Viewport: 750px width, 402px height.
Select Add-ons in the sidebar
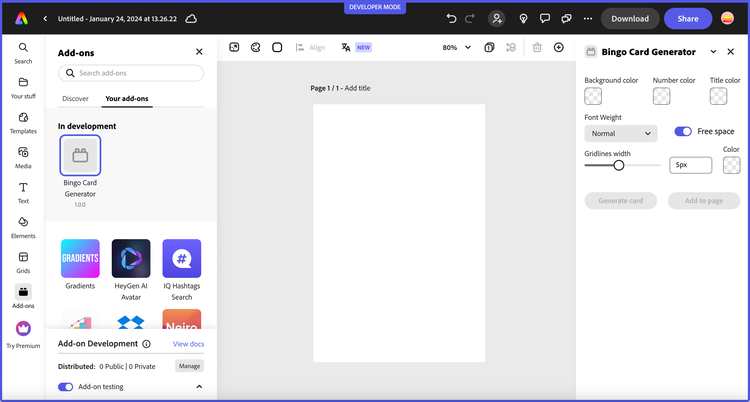[x=23, y=297]
